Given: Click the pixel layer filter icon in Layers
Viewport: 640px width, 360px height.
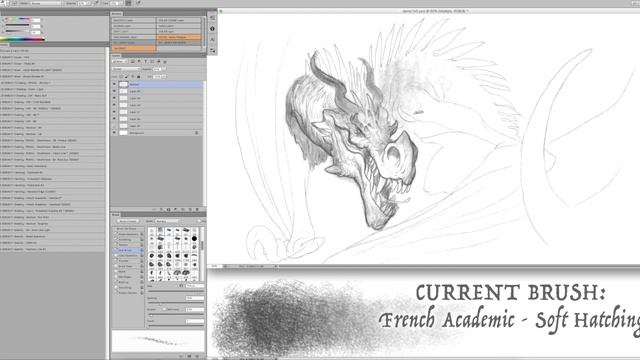Looking at the screenshot, I should (x=133, y=61).
